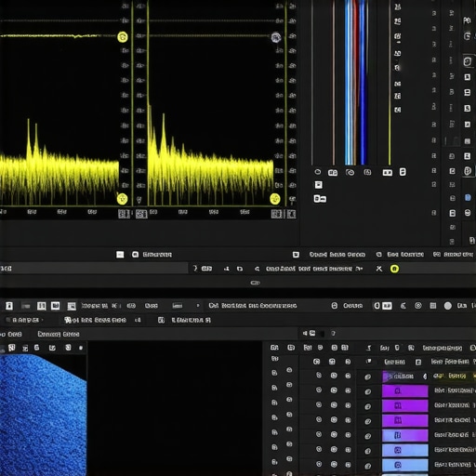The image size is (476, 476).
Task: Toggle the round icon beside the first purple clip
Action: (367, 391)
